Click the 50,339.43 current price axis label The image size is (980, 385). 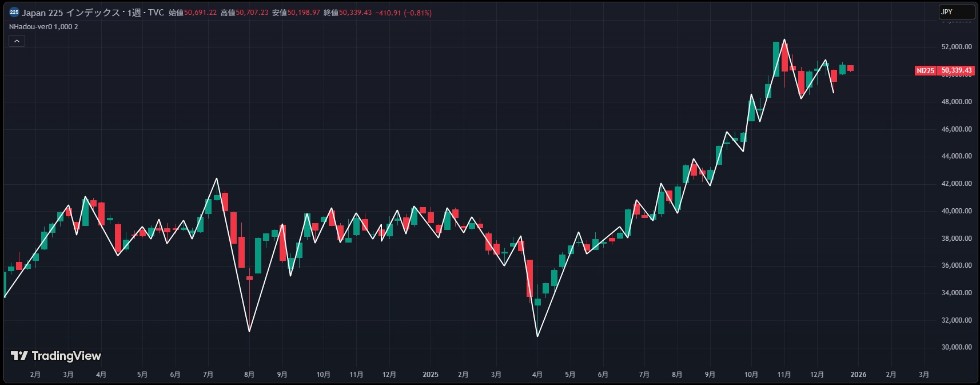[956, 70]
